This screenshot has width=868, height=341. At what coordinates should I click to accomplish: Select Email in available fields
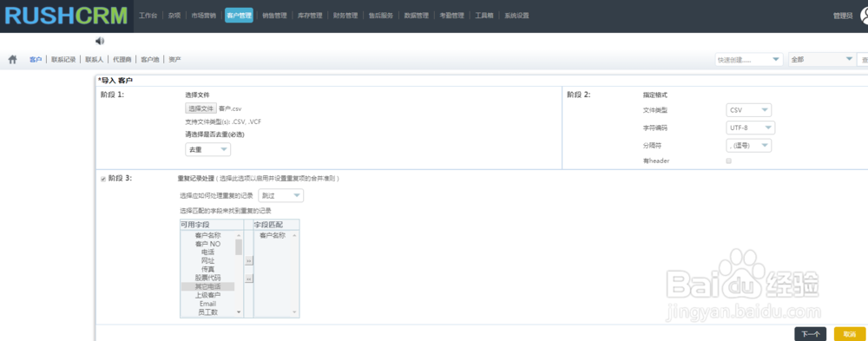tap(207, 304)
